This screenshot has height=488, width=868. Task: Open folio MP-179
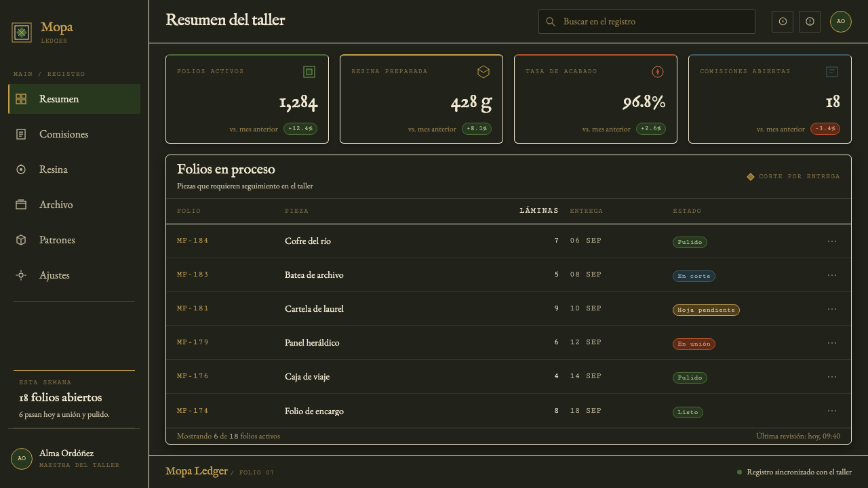(193, 342)
